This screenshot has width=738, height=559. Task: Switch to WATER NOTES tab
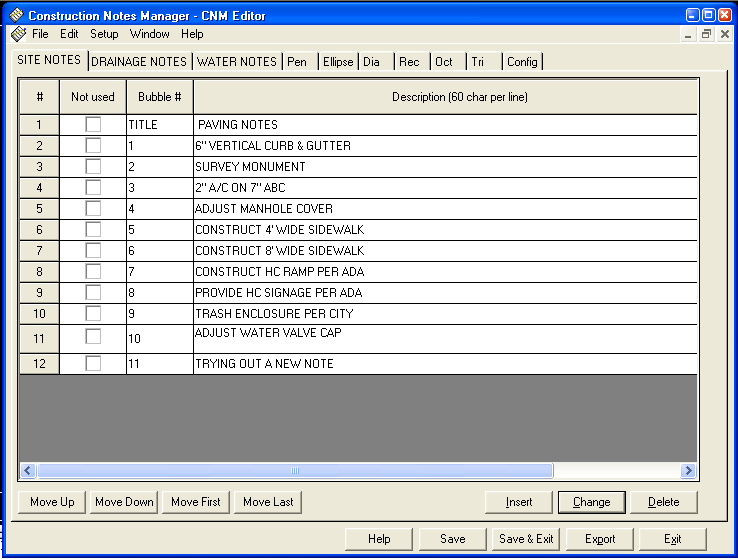pos(236,62)
